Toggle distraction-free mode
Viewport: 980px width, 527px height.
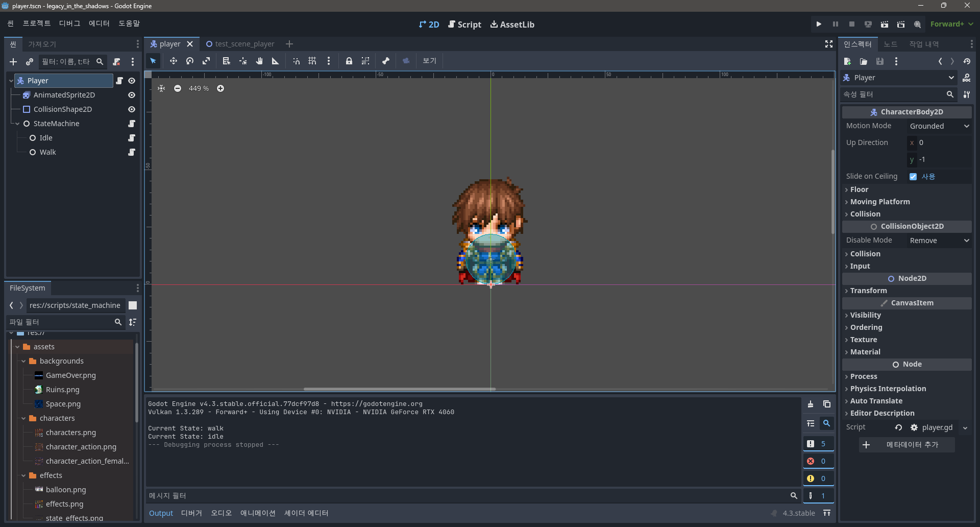coord(829,44)
